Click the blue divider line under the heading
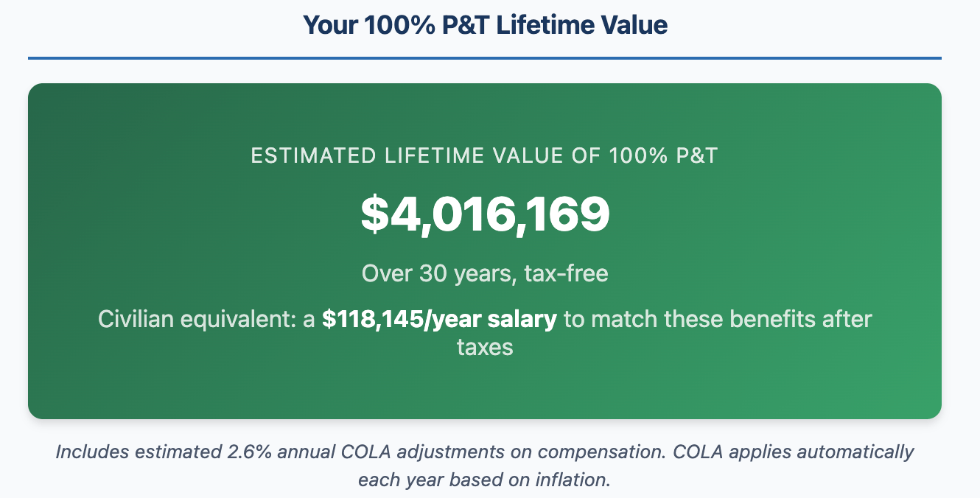This screenshot has height=498, width=980. point(485,57)
